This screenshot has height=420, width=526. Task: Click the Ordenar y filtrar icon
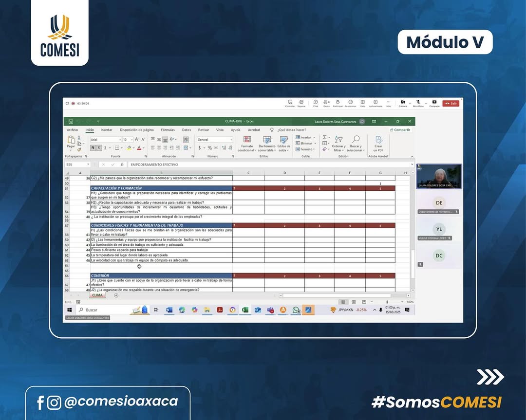point(338,144)
